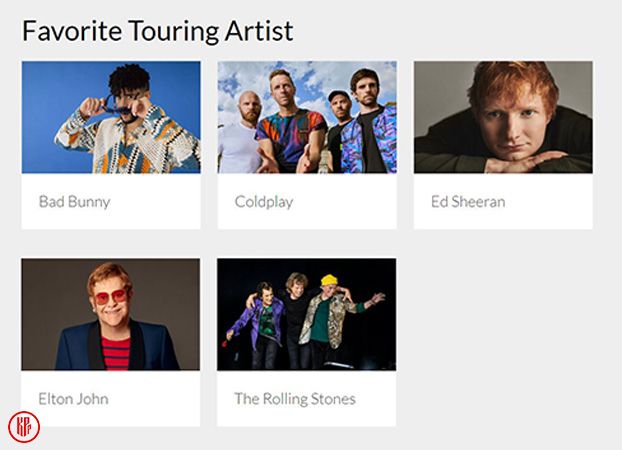Select the Bad Bunny photo
622x450 pixels.
pyautogui.click(x=111, y=117)
